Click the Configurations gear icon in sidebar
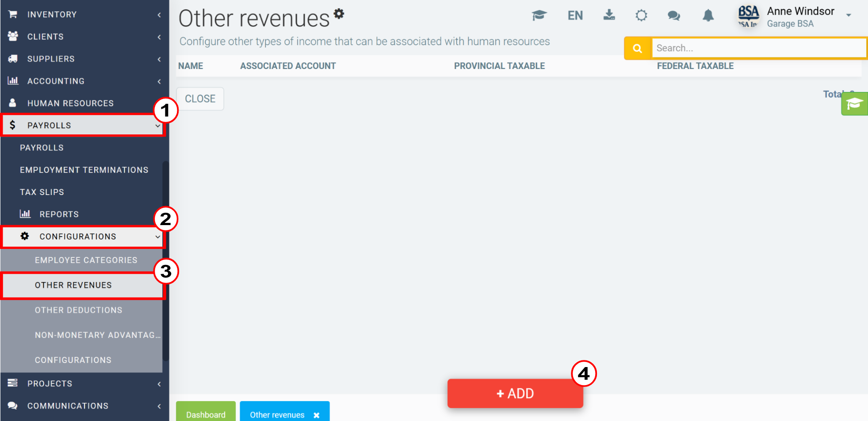Image resolution: width=868 pixels, height=421 pixels. pyautogui.click(x=25, y=236)
